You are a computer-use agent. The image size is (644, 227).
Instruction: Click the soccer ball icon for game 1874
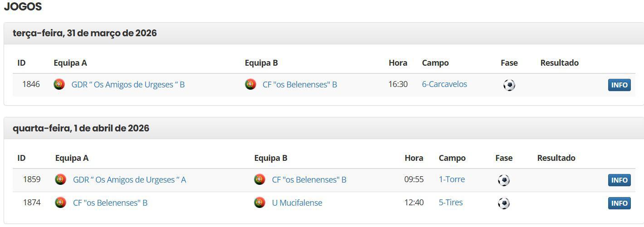(x=503, y=203)
